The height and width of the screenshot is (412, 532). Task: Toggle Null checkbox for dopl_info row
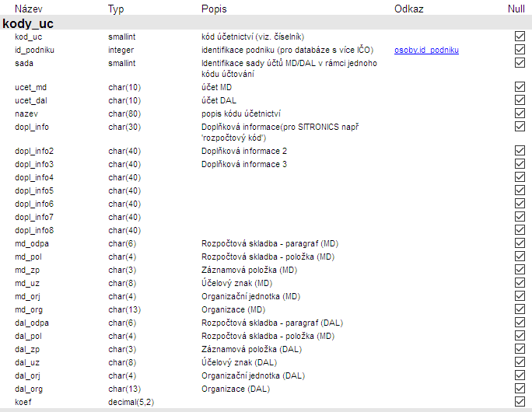tap(520, 127)
